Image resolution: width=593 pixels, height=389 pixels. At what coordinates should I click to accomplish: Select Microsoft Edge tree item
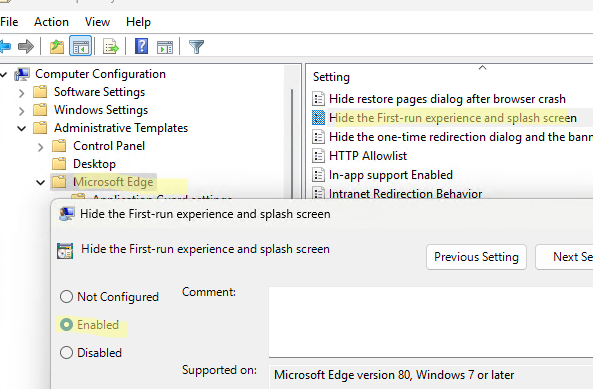pyautogui.click(x=113, y=182)
